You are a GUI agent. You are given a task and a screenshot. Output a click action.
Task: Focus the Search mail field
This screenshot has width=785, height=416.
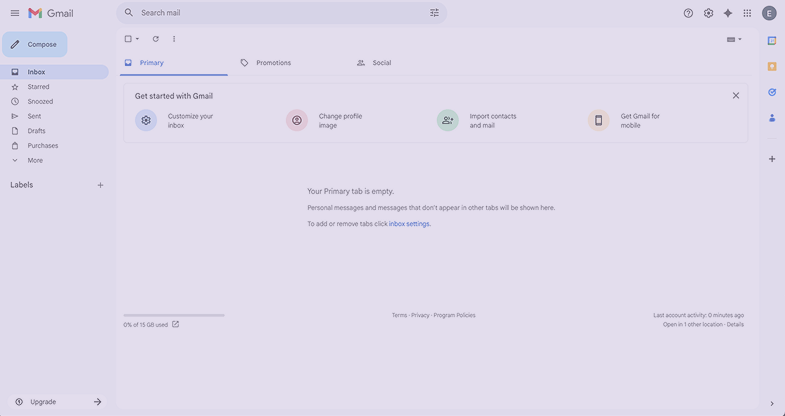click(282, 13)
